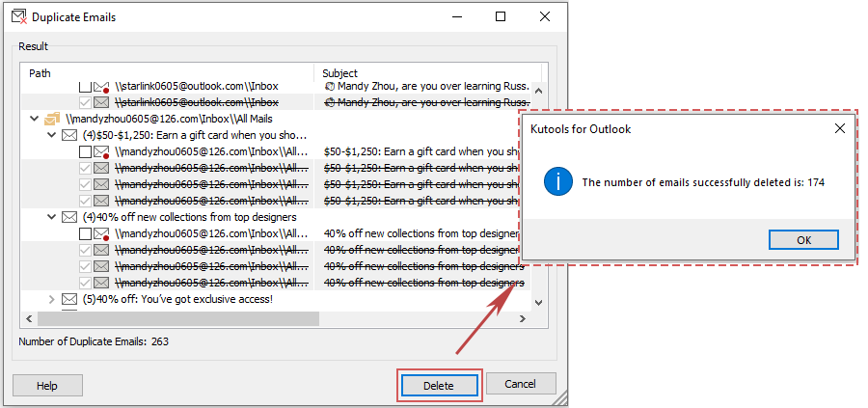This screenshot has height=408, width=868.
Task: Click the smiley icon before Mandy Zhou subject
Action: (x=330, y=87)
